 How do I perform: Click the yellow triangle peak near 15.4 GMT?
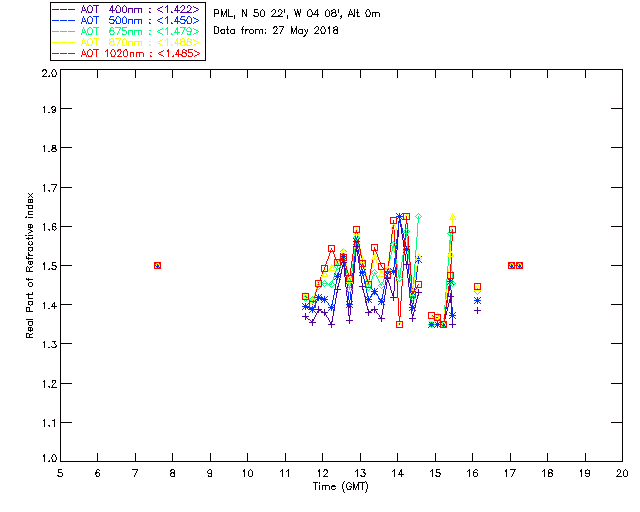coord(452,217)
